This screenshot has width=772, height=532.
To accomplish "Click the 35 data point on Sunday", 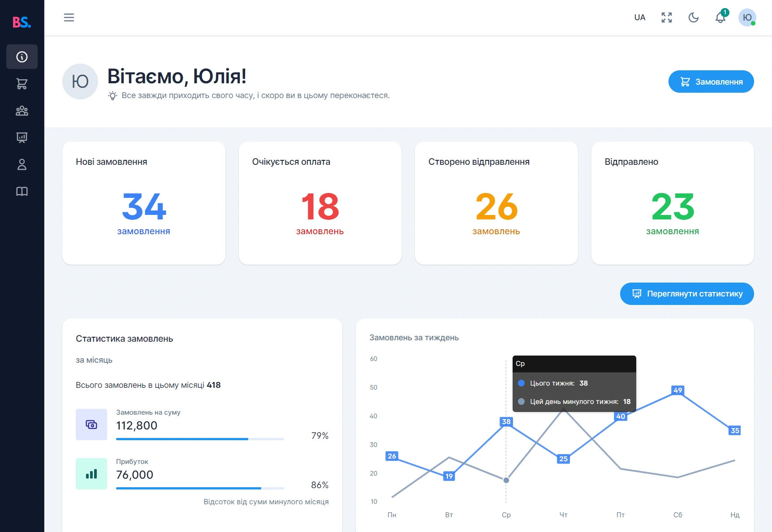I will (x=735, y=430).
